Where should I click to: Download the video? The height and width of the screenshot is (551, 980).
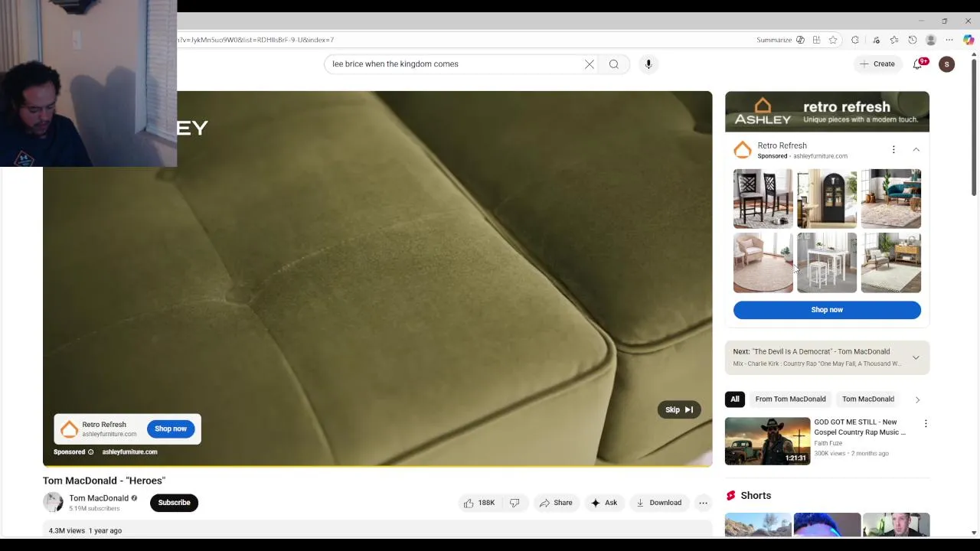(x=658, y=503)
